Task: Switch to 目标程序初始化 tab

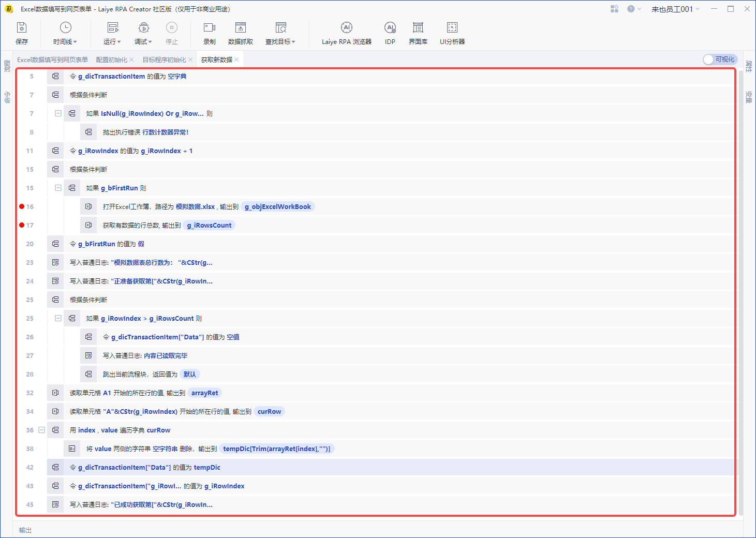Action: click(164, 60)
